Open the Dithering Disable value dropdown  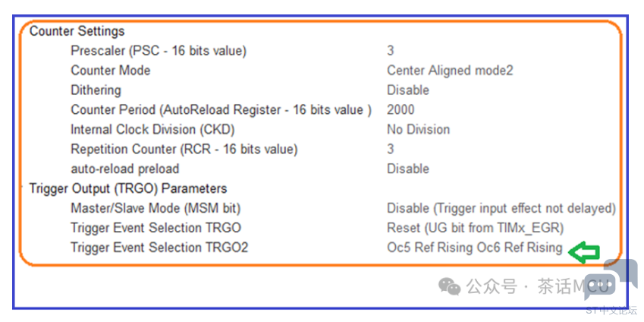click(408, 90)
